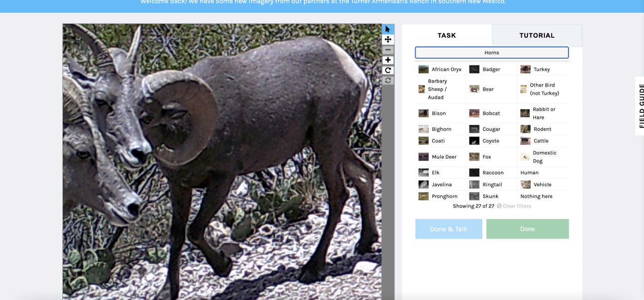Screen dimensions: 644x300
Task: Choose Turkey species
Action: 542,69
